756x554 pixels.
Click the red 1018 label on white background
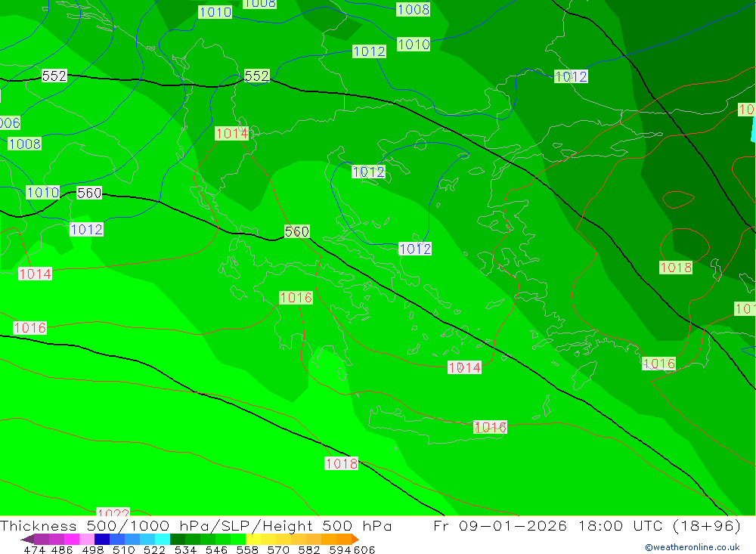coord(342,463)
